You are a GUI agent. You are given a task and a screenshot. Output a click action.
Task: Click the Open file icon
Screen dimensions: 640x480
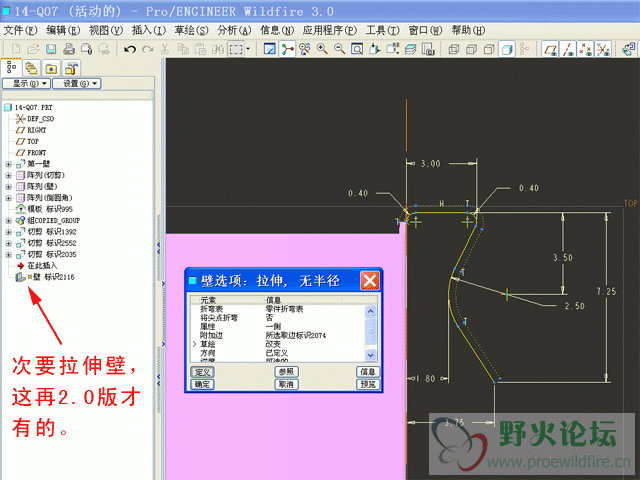click(33, 49)
